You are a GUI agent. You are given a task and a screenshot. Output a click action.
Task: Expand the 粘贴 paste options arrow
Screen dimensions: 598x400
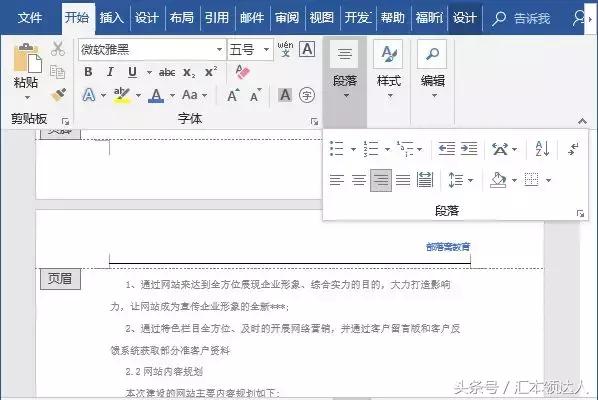coord(27,98)
